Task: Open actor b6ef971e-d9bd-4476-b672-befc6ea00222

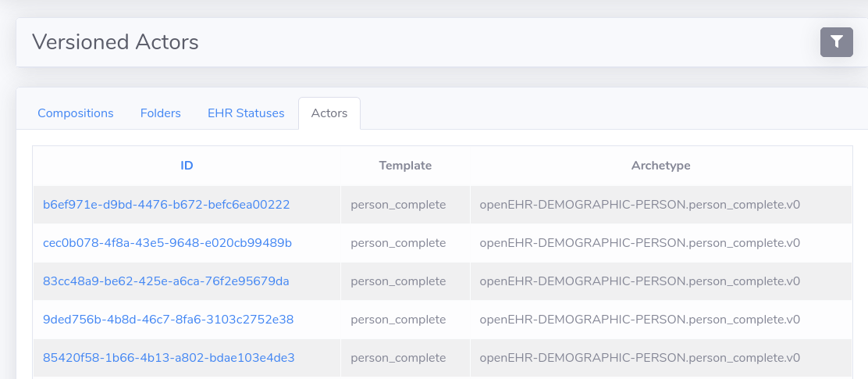Action: coord(166,205)
